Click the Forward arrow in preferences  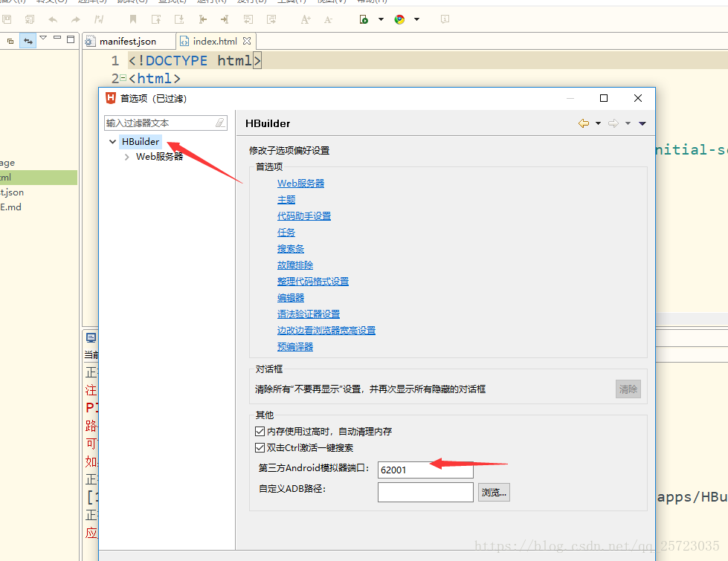pyautogui.click(x=613, y=123)
